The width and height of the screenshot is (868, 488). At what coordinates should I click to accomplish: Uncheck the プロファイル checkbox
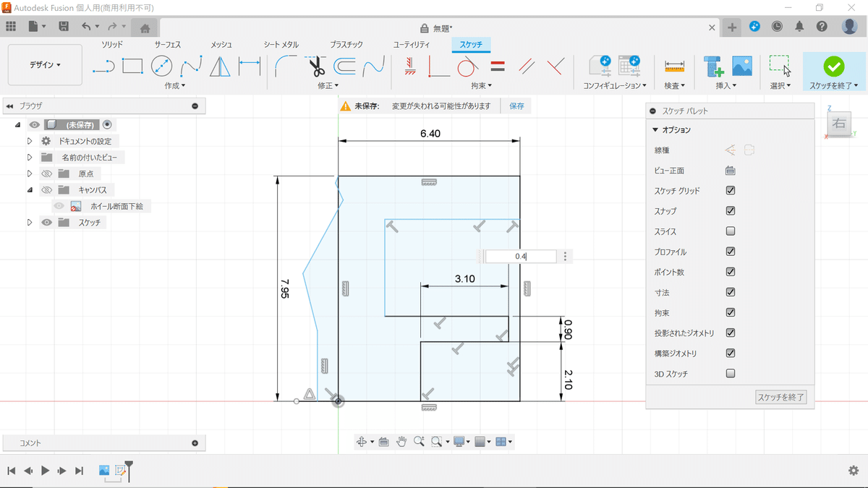coord(731,252)
